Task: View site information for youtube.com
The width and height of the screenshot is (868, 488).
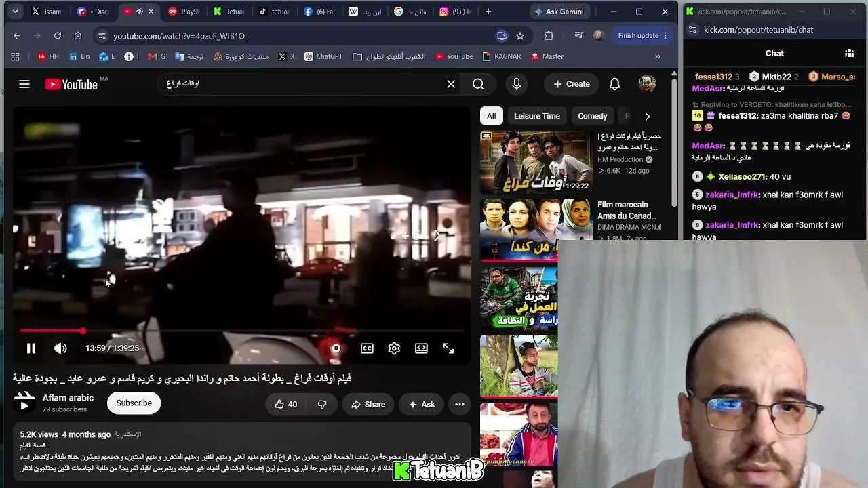Action: 102,36
